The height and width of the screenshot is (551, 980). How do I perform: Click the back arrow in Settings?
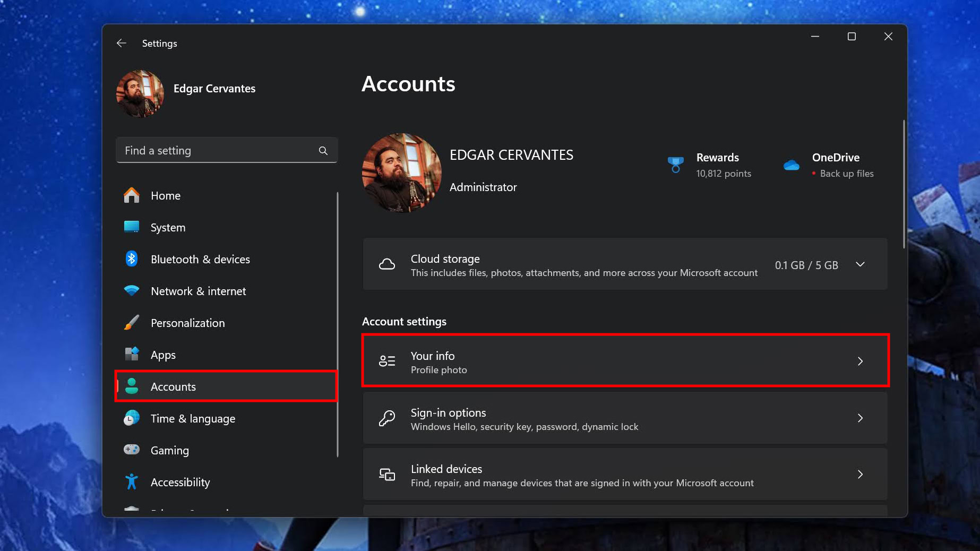(122, 43)
